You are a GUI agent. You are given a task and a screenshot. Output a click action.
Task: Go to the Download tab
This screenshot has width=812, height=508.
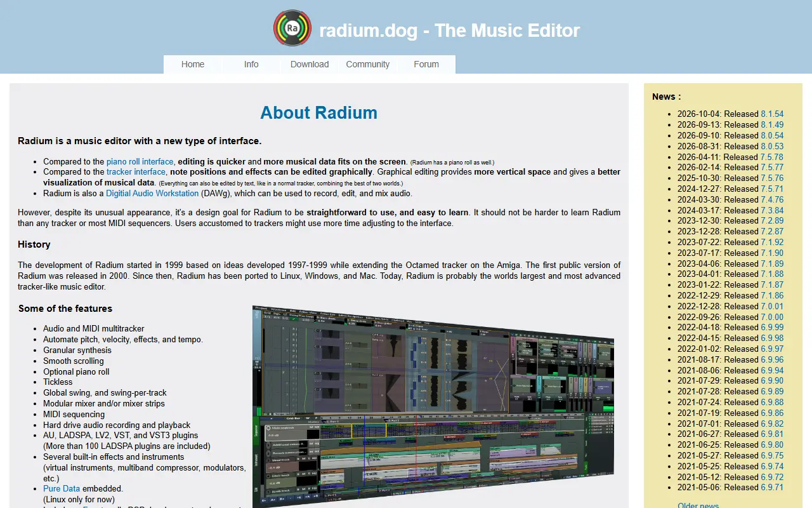pos(310,64)
